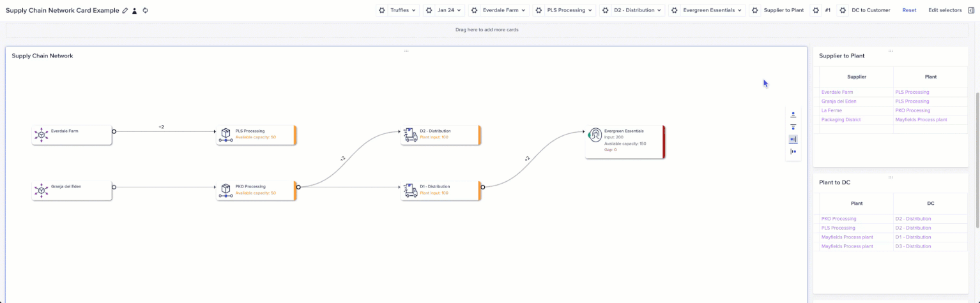Screen dimensions: 980x303
Task: Click the gear icon beside Evergreen Essentials selector
Action: (x=675, y=10)
